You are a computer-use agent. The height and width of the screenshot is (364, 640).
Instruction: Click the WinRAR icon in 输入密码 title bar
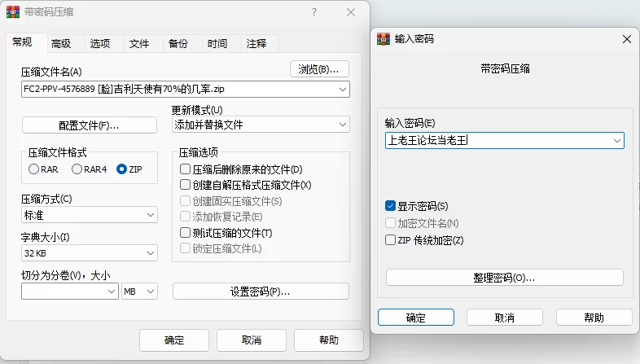(x=384, y=38)
